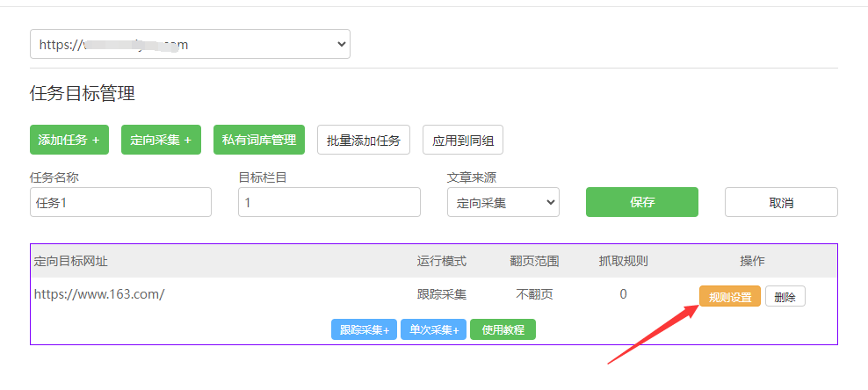Image resolution: width=868 pixels, height=390 pixels.
Task: Click the 定向目标网址 column header
Action: pyautogui.click(x=70, y=261)
